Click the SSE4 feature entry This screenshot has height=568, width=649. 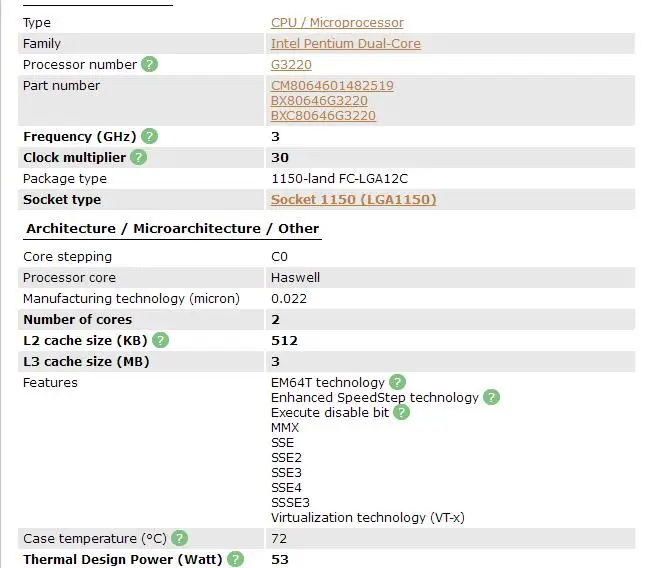click(x=286, y=488)
